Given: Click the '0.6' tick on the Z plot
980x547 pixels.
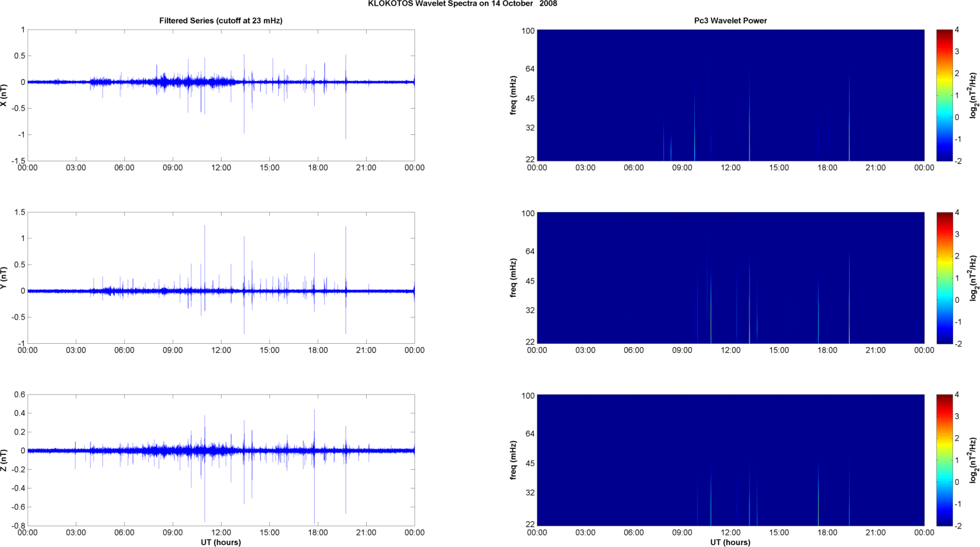Looking at the screenshot, I should point(19,395).
